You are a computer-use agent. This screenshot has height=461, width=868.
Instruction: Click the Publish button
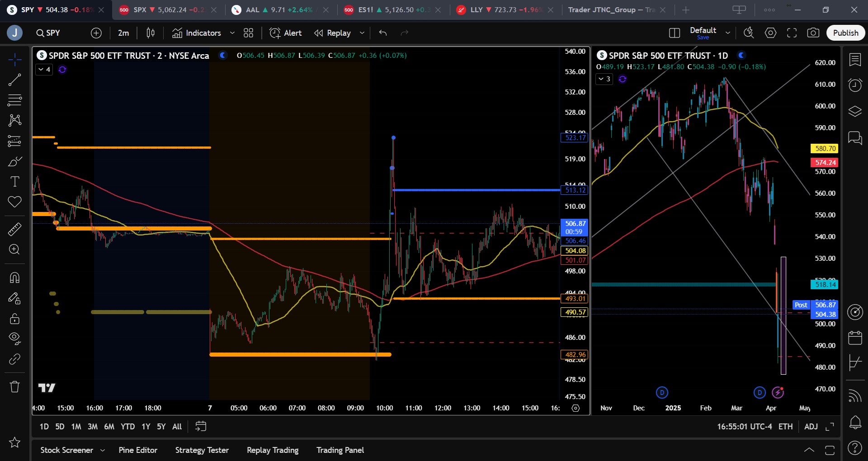pyautogui.click(x=845, y=33)
